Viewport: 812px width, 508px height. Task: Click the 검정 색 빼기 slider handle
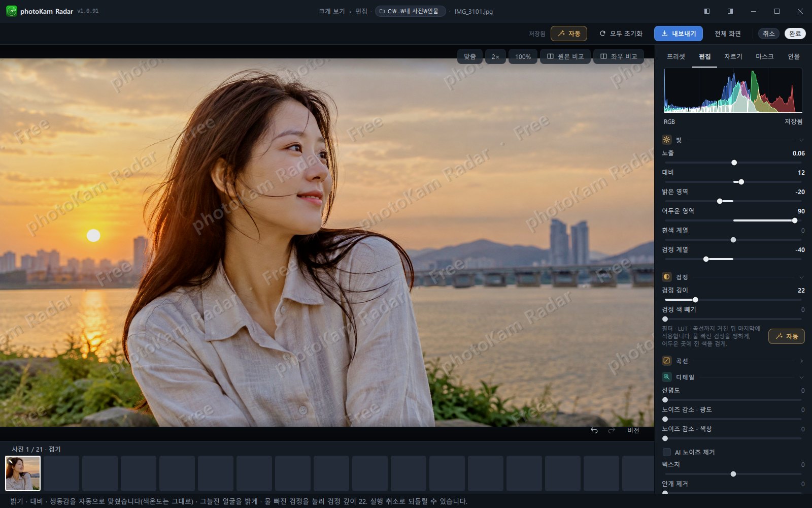665,319
